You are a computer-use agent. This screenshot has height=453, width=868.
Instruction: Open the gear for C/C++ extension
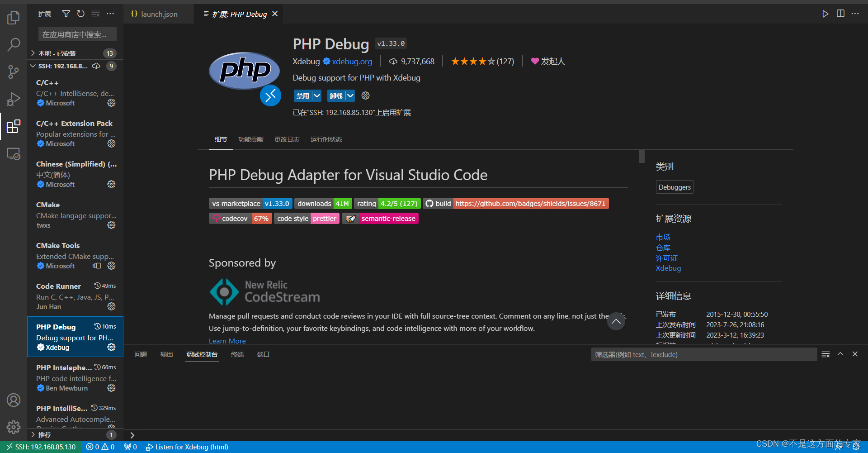tap(111, 103)
